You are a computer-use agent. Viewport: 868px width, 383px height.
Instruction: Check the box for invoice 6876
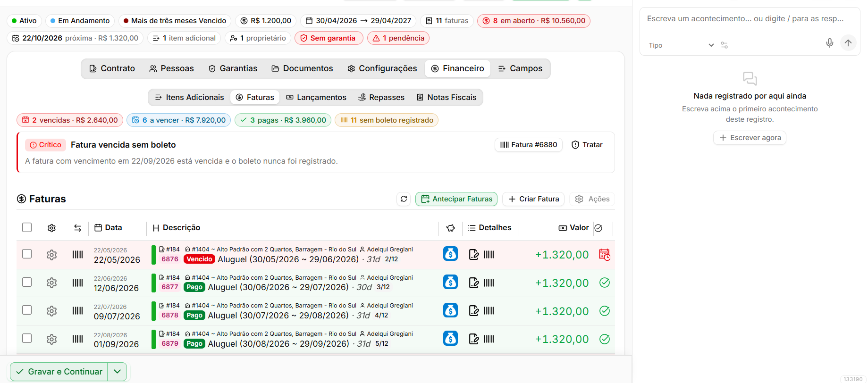click(27, 254)
